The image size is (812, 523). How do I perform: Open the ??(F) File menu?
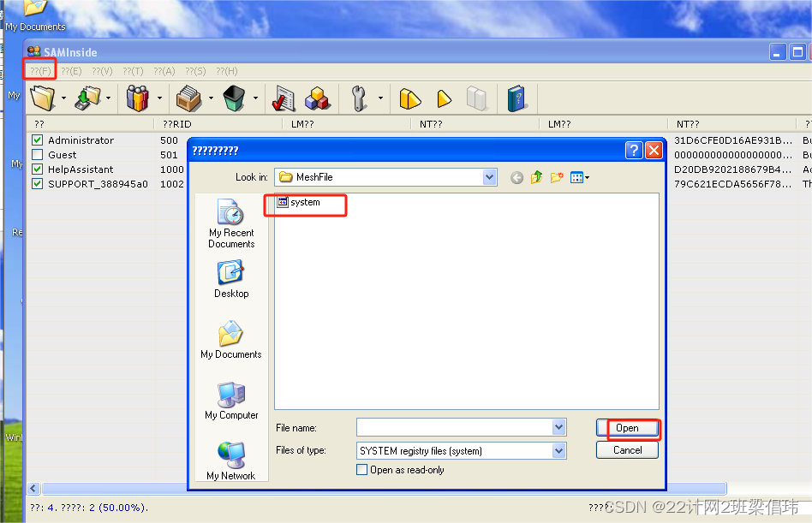point(40,71)
